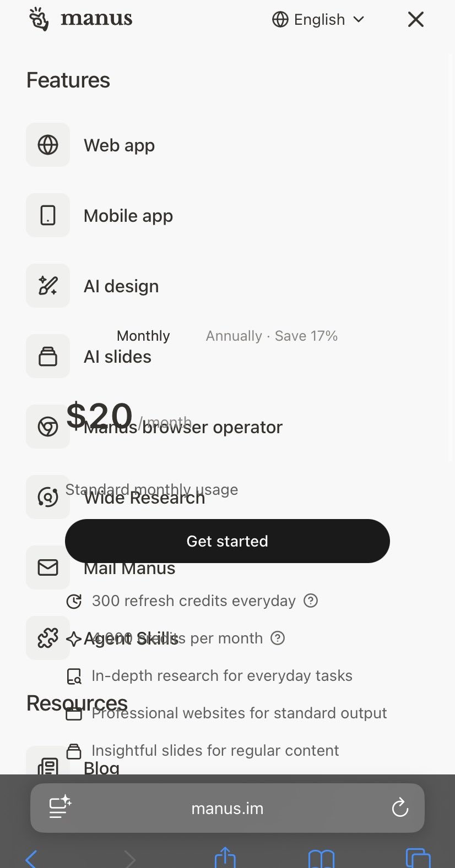Switch billing to Monthly
This screenshot has height=868, width=455.
(143, 336)
